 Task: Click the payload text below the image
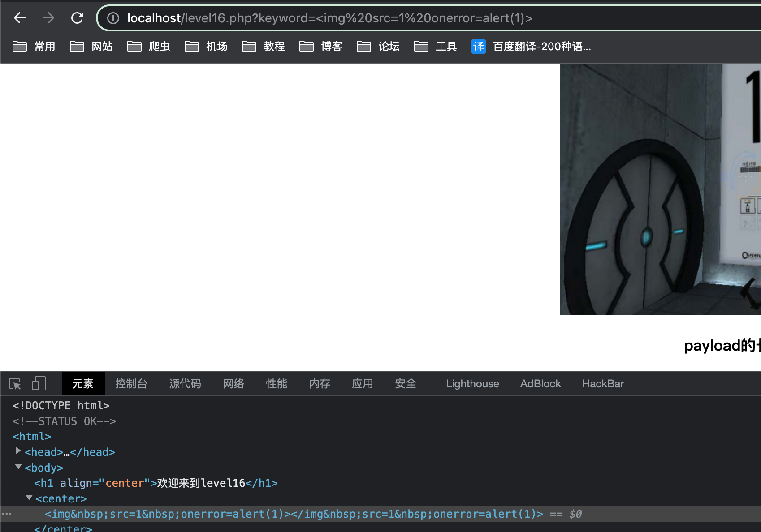pyautogui.click(x=722, y=345)
